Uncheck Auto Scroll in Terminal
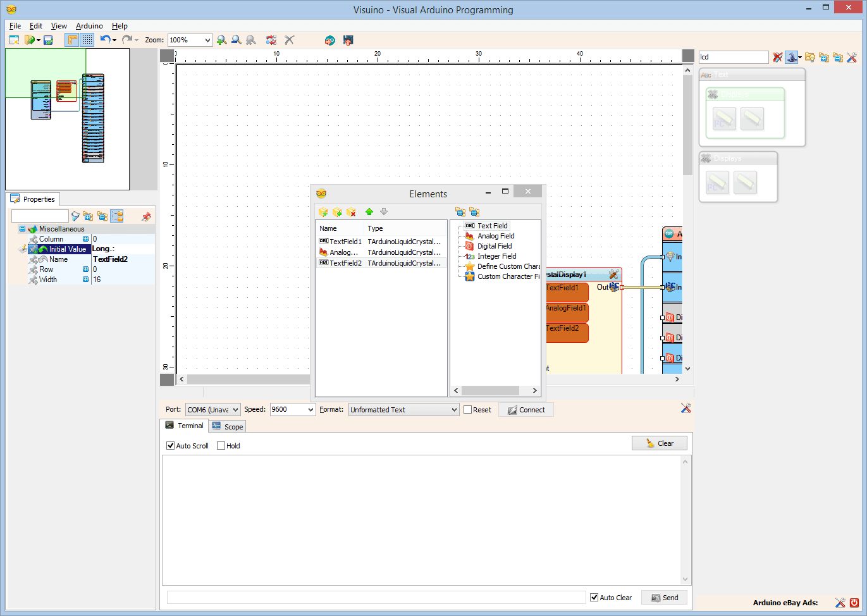Viewport: 867px width, 616px height. point(170,445)
